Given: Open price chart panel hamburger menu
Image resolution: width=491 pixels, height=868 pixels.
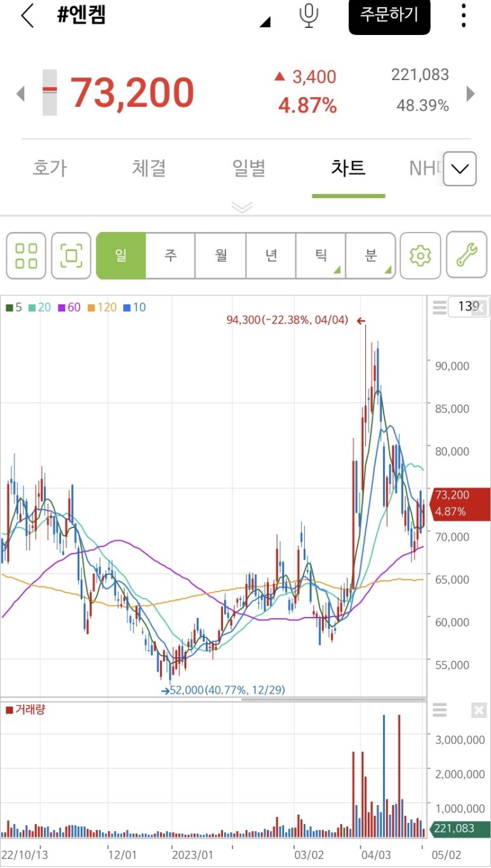Looking at the screenshot, I should coord(440,308).
